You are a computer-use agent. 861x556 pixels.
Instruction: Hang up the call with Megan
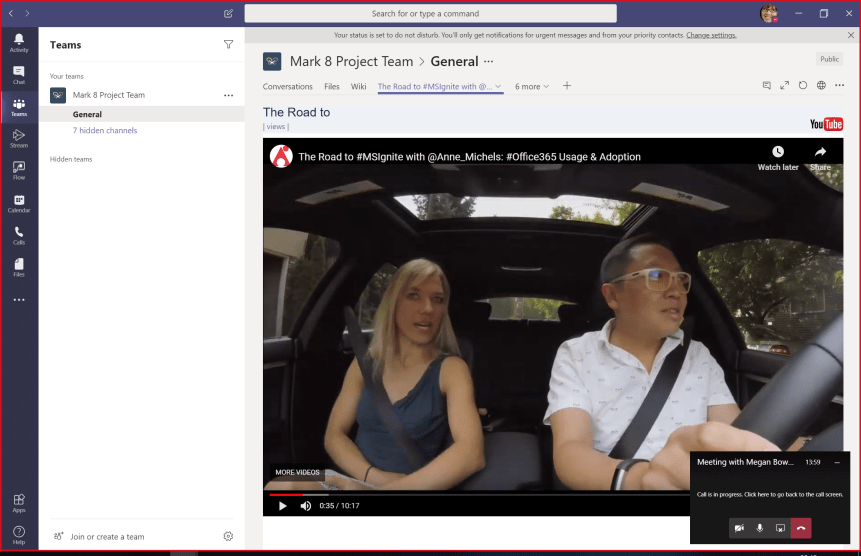(x=801, y=527)
